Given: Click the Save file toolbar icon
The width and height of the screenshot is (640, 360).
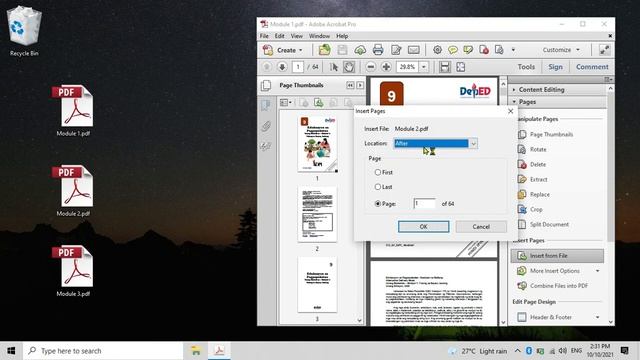Looking at the screenshot, I should coord(342,50).
